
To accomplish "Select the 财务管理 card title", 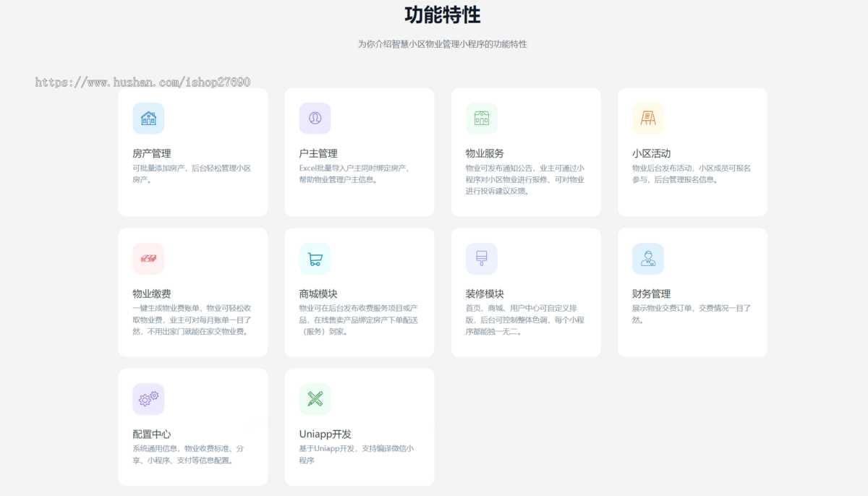I will coord(651,294).
